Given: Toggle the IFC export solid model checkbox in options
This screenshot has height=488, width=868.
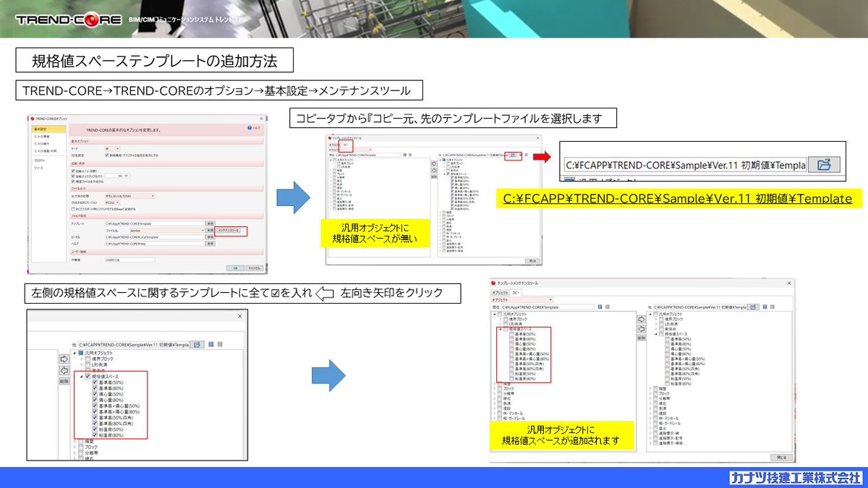Looking at the screenshot, I should 73,209.
